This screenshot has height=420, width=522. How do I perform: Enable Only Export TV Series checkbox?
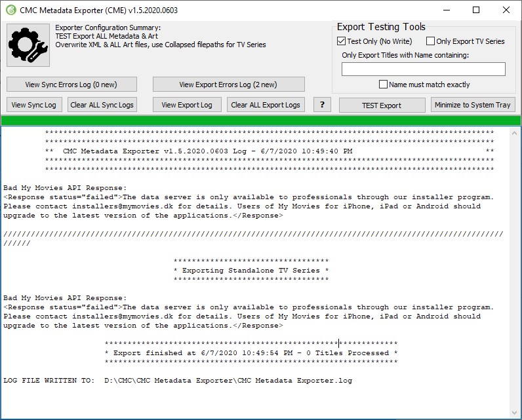(x=466, y=41)
